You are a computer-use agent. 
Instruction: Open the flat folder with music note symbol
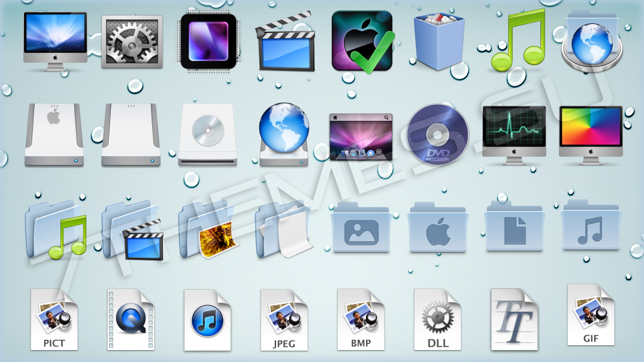pos(591,225)
